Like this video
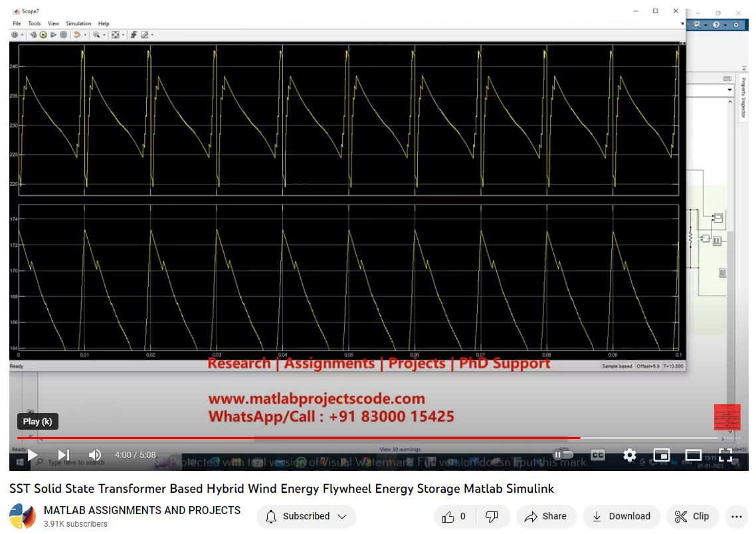 click(454, 517)
